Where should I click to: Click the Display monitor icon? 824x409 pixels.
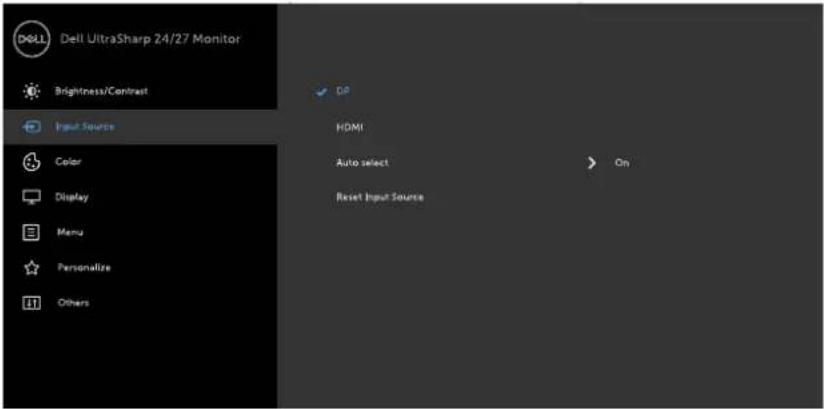tap(32, 197)
